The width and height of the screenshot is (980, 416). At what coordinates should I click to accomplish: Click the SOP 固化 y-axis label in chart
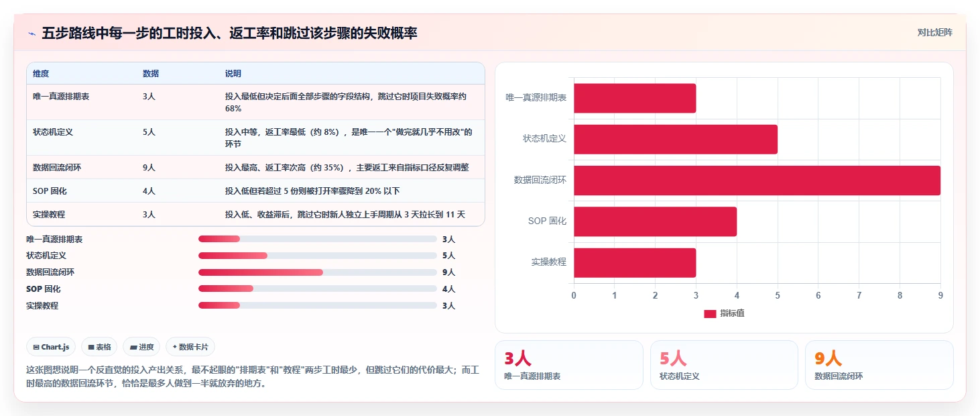coord(548,221)
